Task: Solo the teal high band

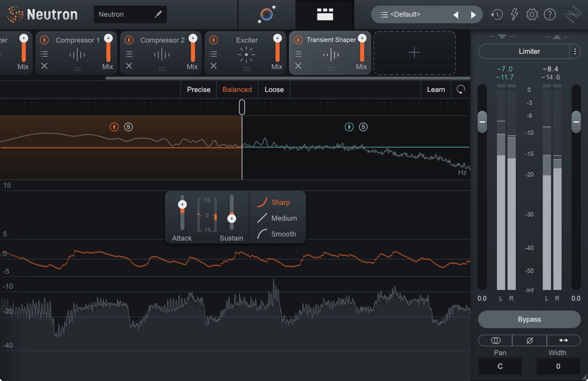Action: pyautogui.click(x=363, y=127)
